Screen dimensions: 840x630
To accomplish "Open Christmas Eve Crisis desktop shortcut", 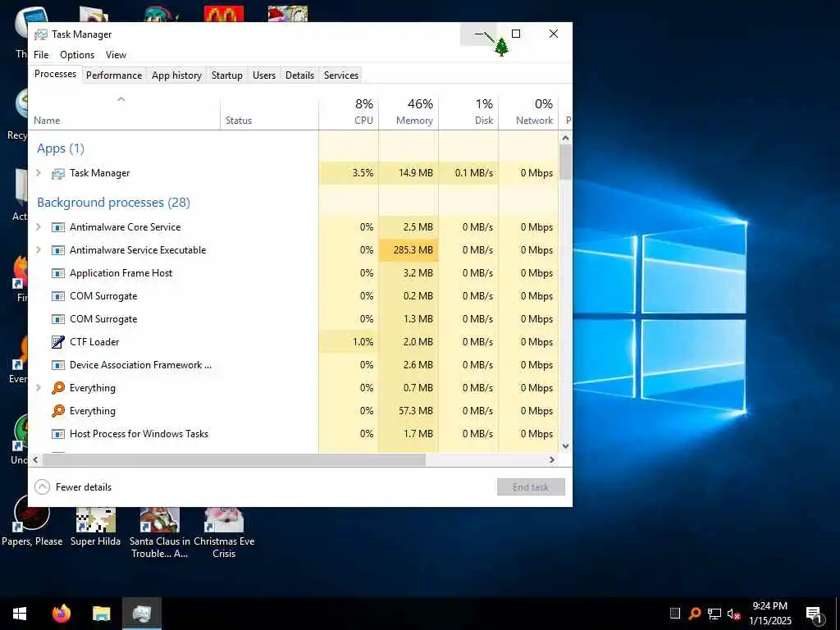I will coord(224,533).
